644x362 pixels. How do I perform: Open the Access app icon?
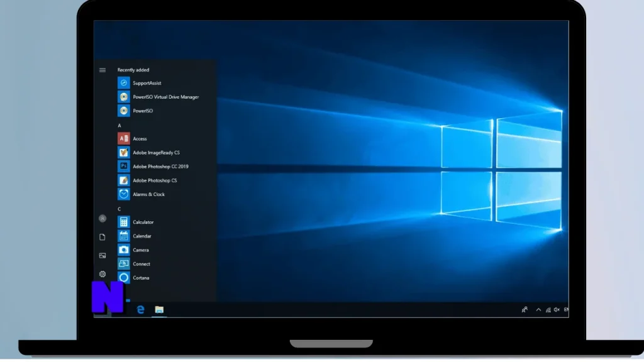(124, 139)
